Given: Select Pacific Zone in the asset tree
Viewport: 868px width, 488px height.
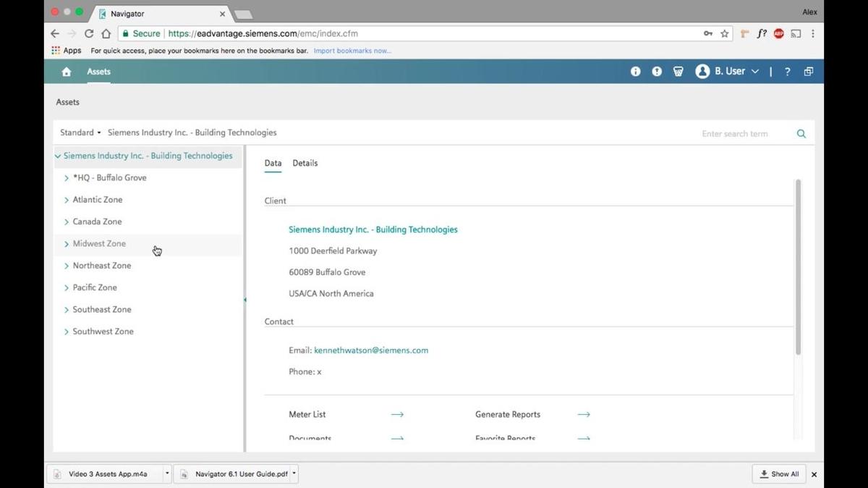Looking at the screenshot, I should pos(95,287).
